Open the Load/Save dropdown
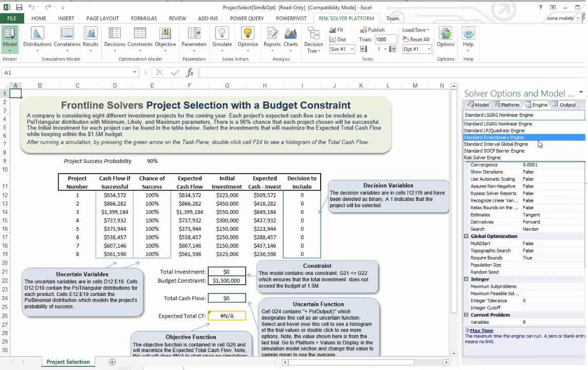Screen dimensions: 588x370 point(415,30)
